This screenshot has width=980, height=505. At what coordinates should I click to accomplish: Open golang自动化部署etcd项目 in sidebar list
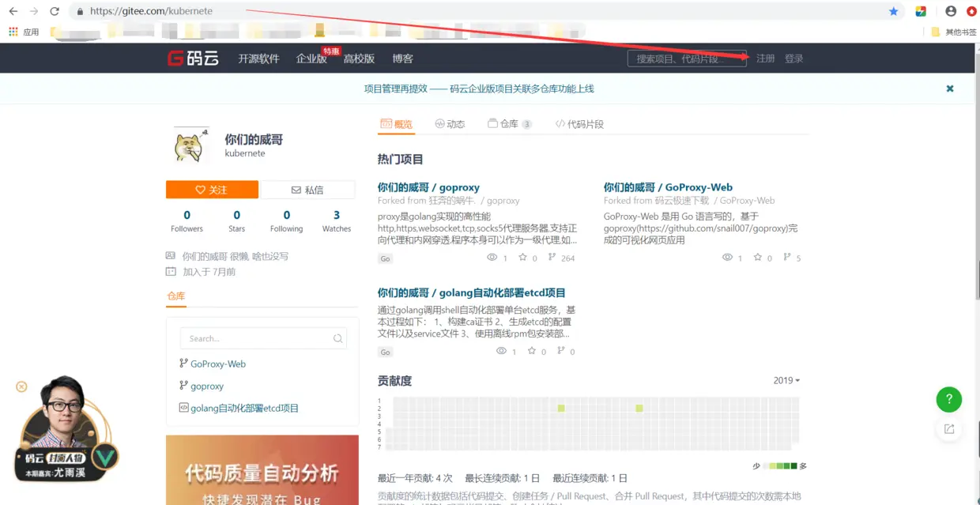pyautogui.click(x=245, y=408)
